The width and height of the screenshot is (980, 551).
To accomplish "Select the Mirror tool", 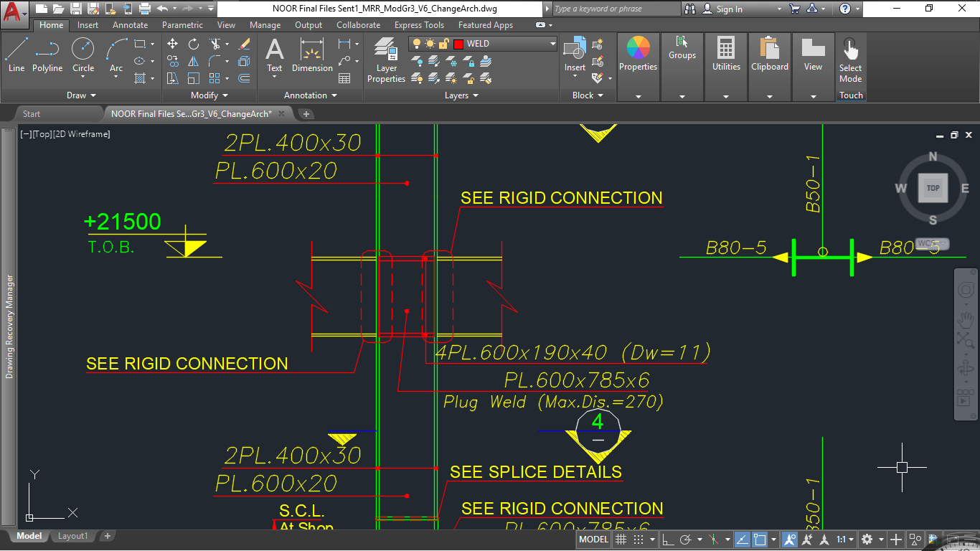I will pos(194,61).
